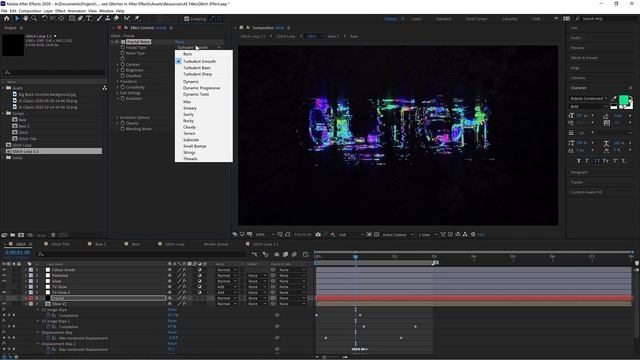Select the Clone Stamp tool
The width and height of the screenshot is (640, 360).
(108, 18)
